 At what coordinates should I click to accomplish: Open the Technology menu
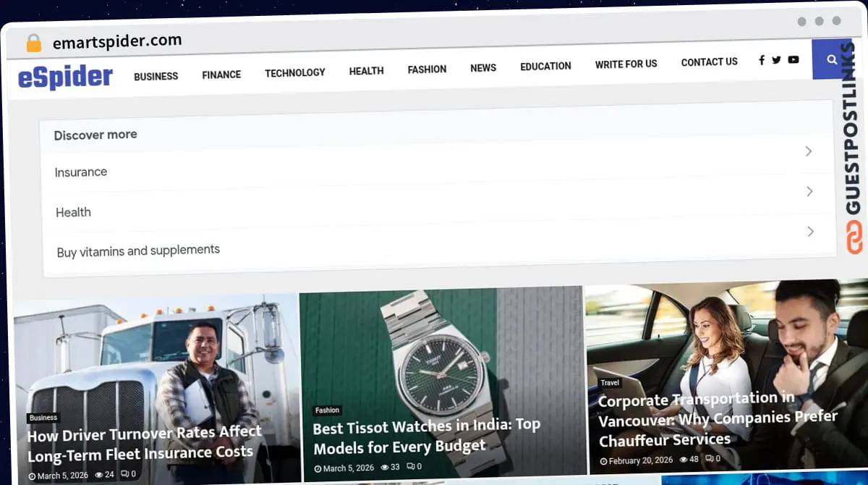295,72
